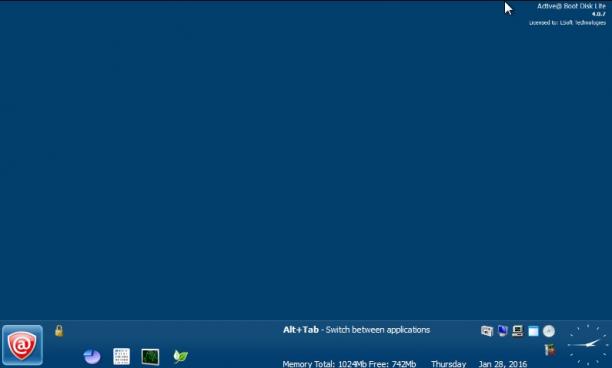This screenshot has height=368, width=612.
Task: Open the blue dual-monitor network icon
Action: click(502, 331)
